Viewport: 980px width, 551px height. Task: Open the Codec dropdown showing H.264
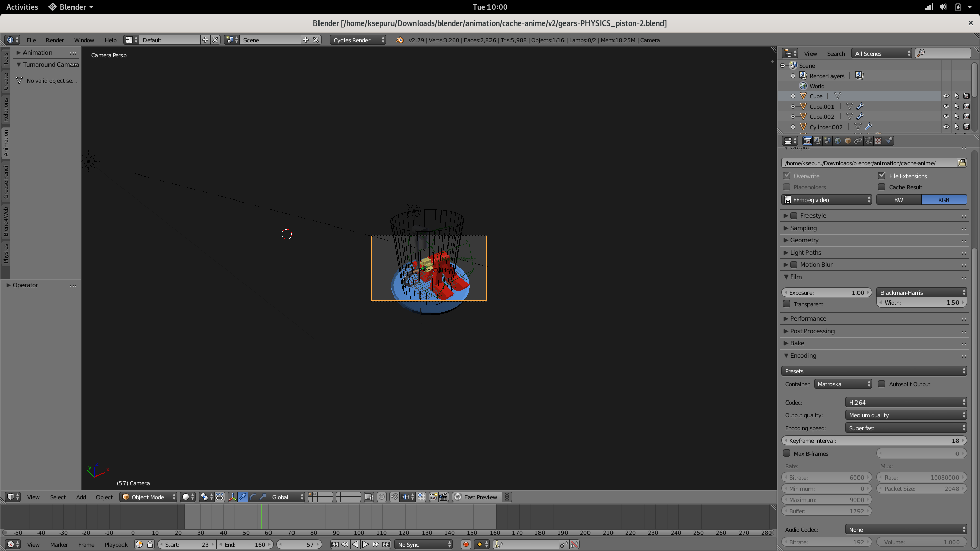(906, 402)
